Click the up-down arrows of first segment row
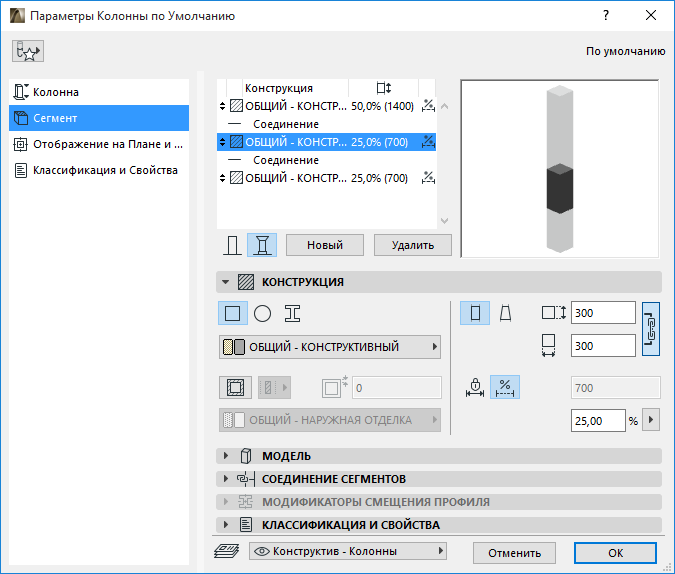Image resolution: width=675 pixels, height=574 pixels. 222,106
